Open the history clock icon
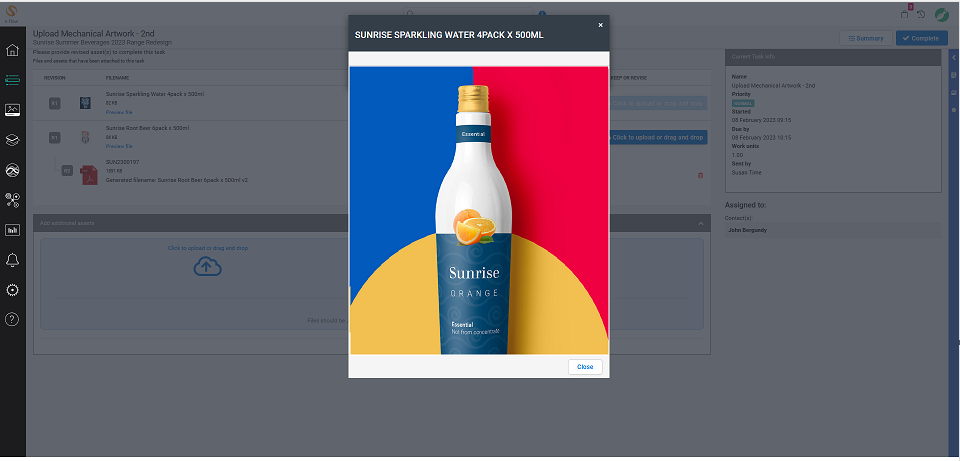Viewport: 960px width, 461px height. [921, 15]
